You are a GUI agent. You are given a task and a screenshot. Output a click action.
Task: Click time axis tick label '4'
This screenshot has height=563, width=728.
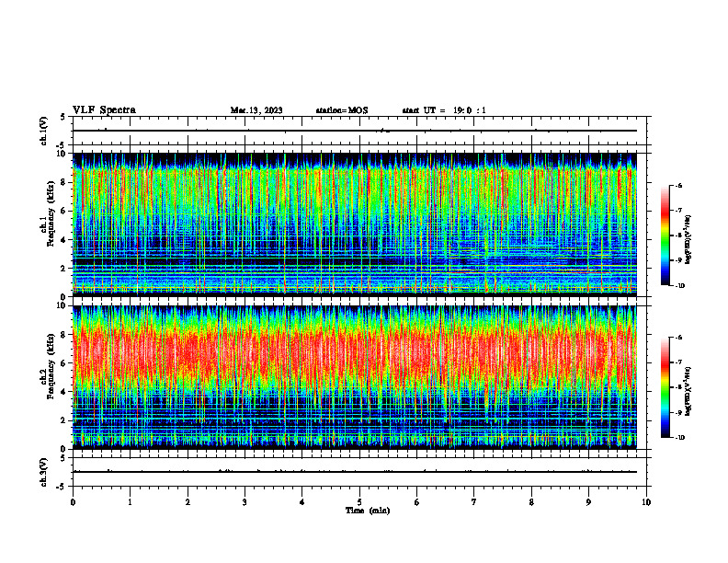[x=302, y=502]
